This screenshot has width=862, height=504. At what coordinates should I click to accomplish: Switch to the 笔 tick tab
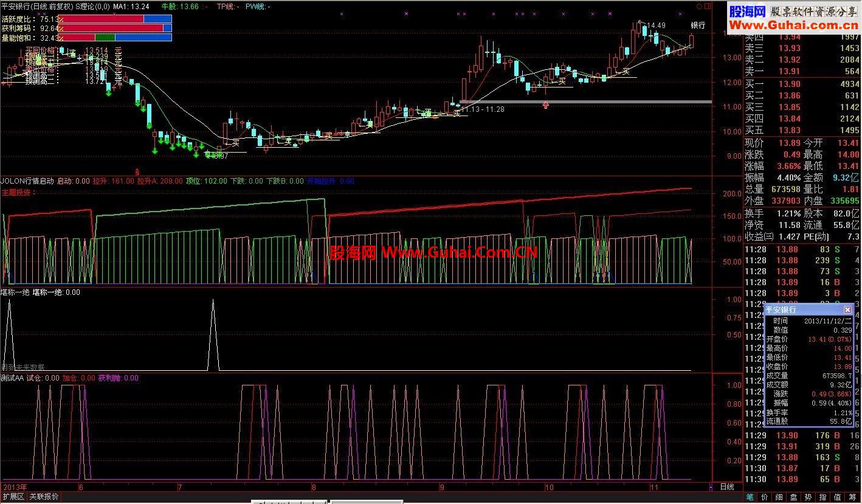[x=750, y=497]
